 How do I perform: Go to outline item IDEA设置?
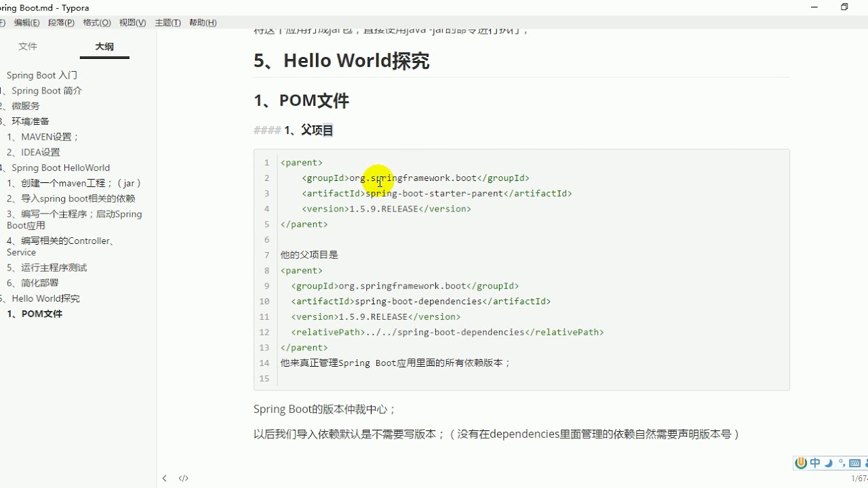pos(33,152)
